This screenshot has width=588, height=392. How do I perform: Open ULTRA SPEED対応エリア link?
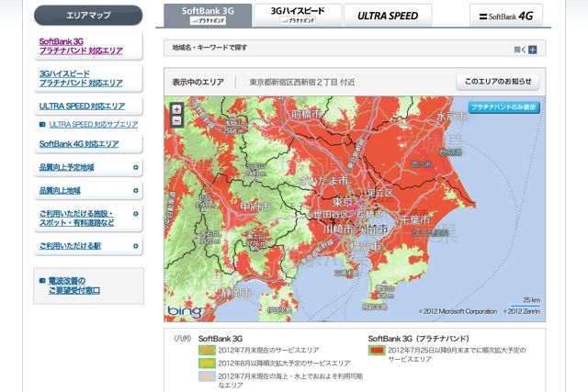point(82,106)
